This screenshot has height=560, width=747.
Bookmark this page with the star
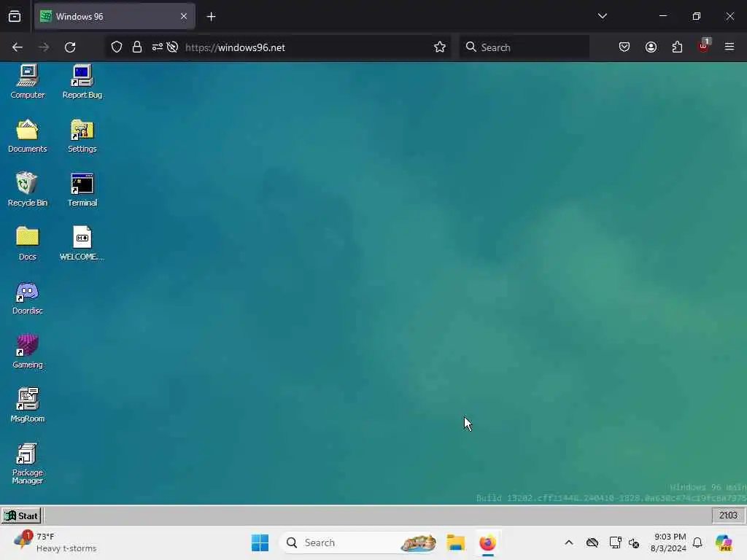pyautogui.click(x=440, y=47)
